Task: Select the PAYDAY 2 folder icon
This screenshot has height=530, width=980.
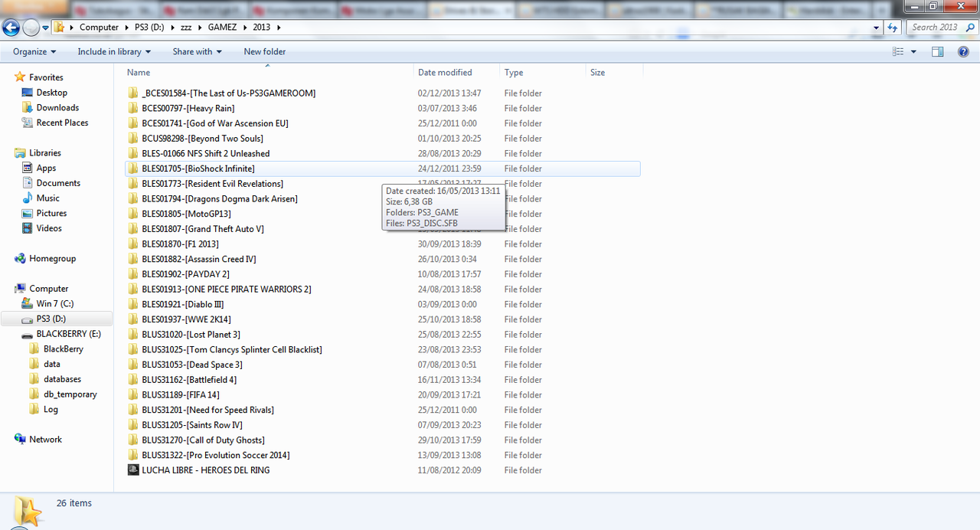Action: point(133,274)
